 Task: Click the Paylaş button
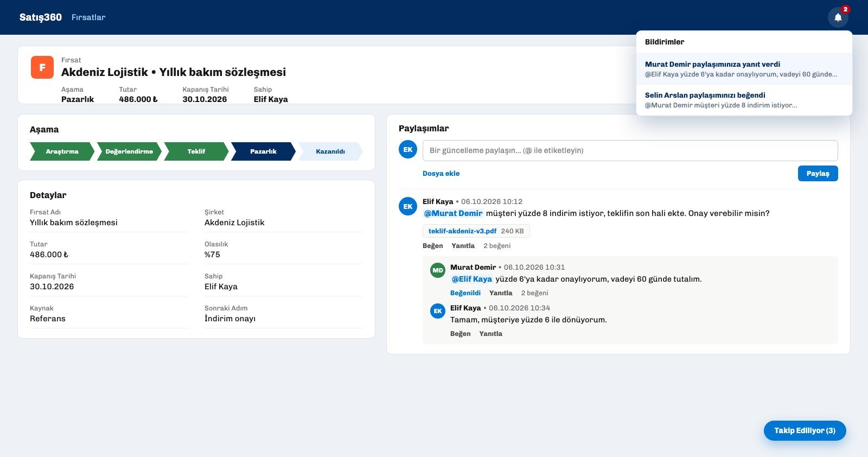click(818, 174)
